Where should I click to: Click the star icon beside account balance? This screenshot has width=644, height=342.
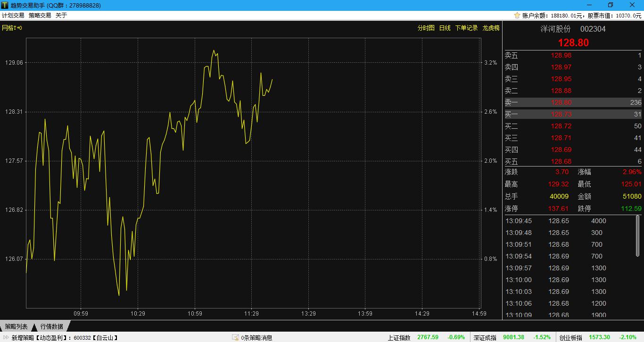click(x=517, y=16)
